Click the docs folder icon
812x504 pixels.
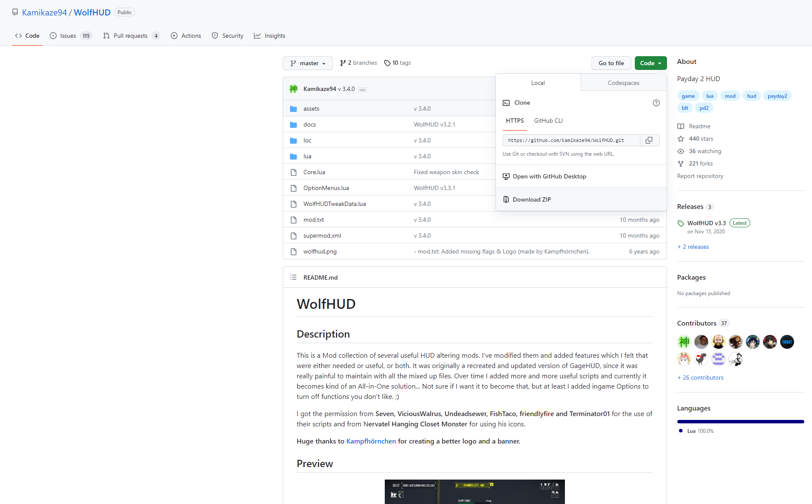coord(293,125)
